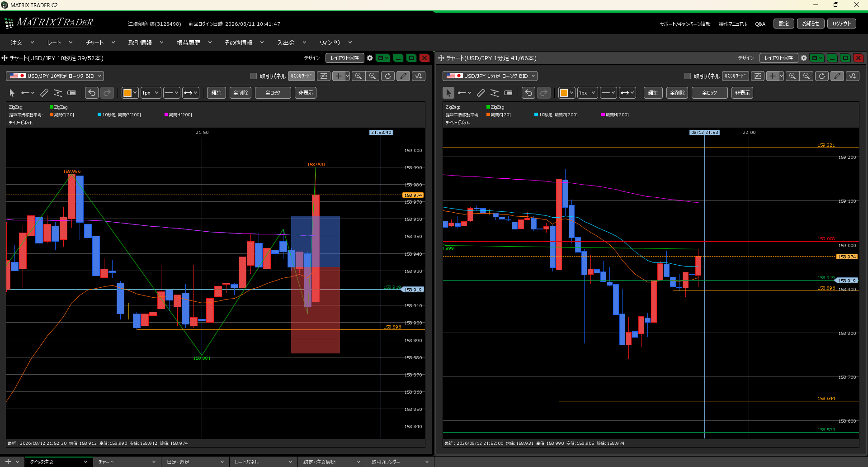The height and width of the screenshot is (467, 868).
Task: Open settings gear of the 10秒足 chart window
Action: [370, 58]
